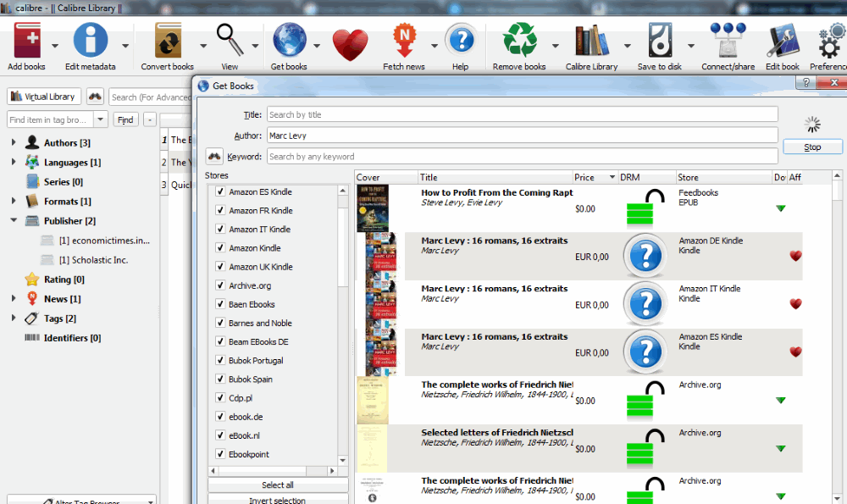The height and width of the screenshot is (504, 847).
Task: Sort results by the Title column header
Action: point(495,177)
